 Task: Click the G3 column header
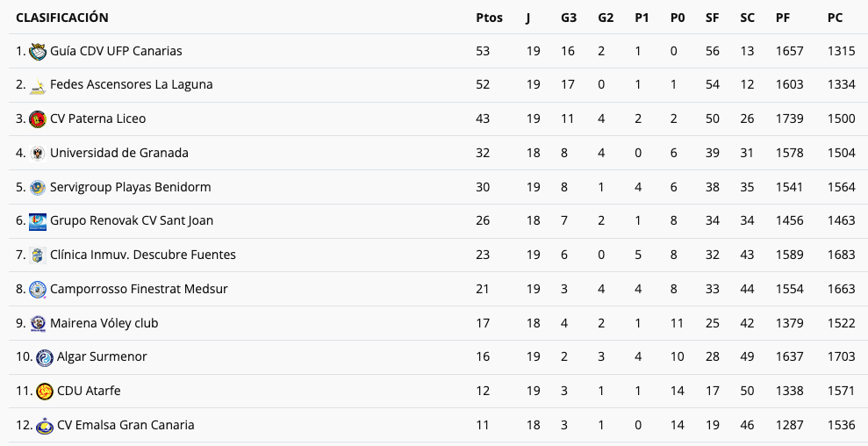tap(569, 18)
